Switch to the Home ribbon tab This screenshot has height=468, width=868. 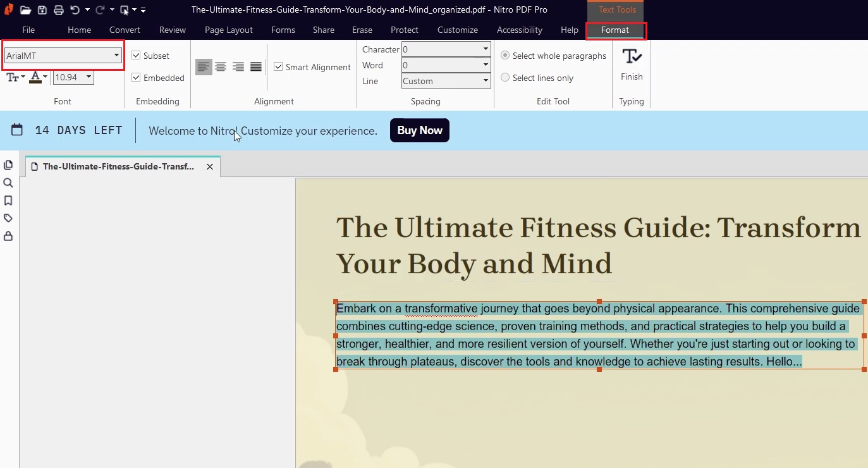pyautogui.click(x=80, y=30)
